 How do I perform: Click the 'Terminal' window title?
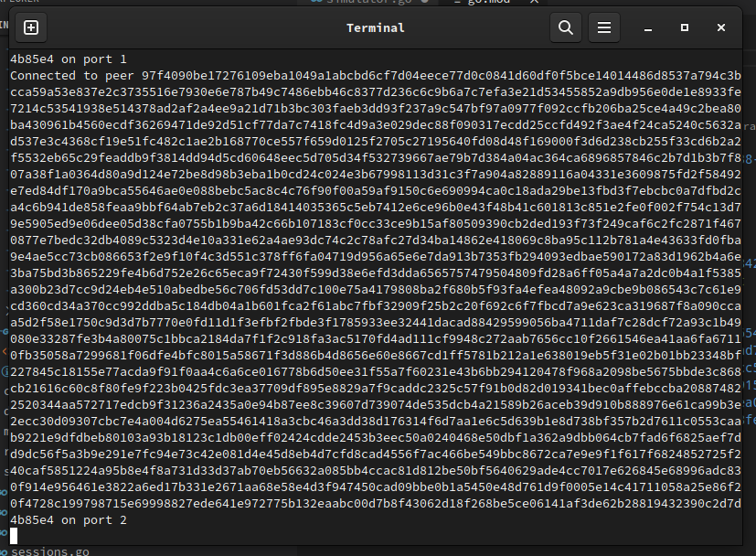click(376, 28)
